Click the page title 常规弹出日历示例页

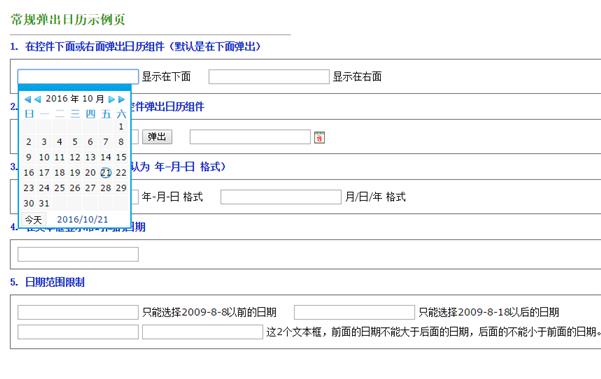68,20
